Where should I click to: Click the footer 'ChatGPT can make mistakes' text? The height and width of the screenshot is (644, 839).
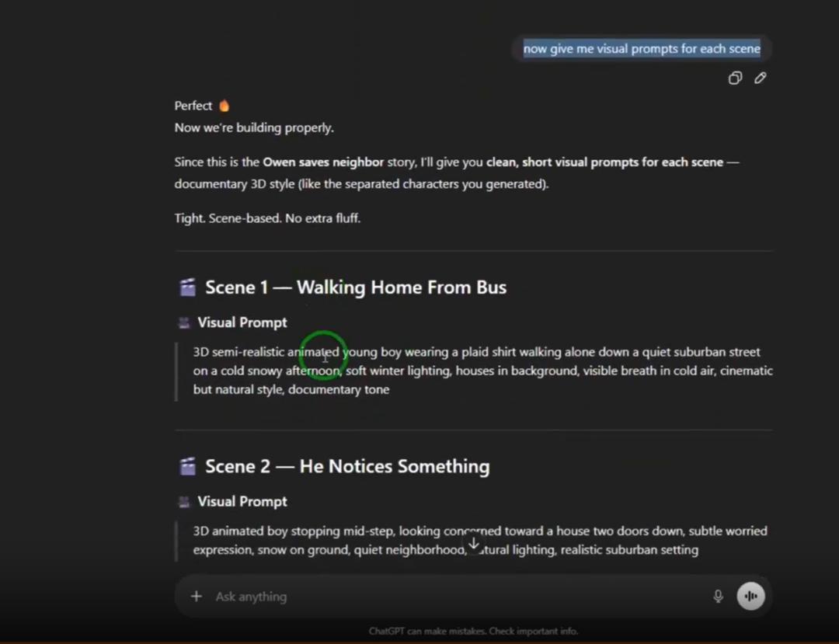tap(474, 631)
